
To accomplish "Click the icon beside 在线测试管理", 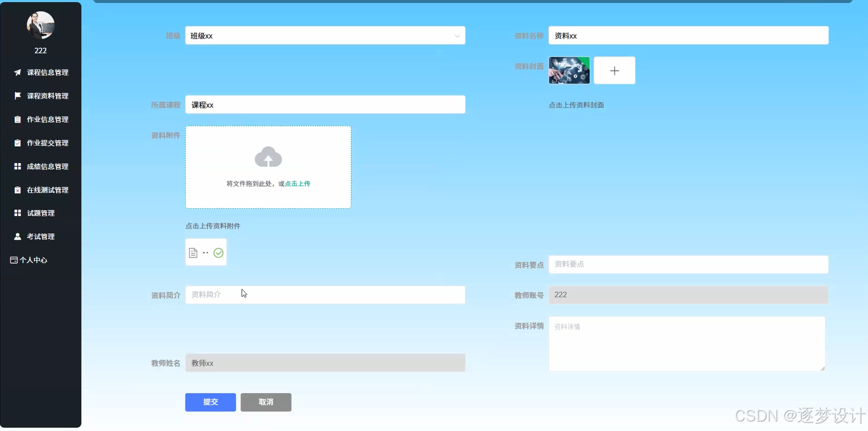I will (17, 190).
